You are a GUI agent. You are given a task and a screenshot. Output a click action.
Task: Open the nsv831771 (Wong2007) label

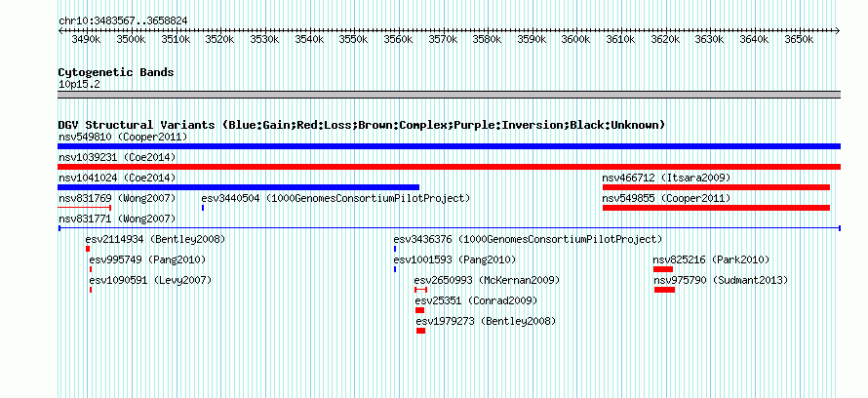click(x=117, y=219)
